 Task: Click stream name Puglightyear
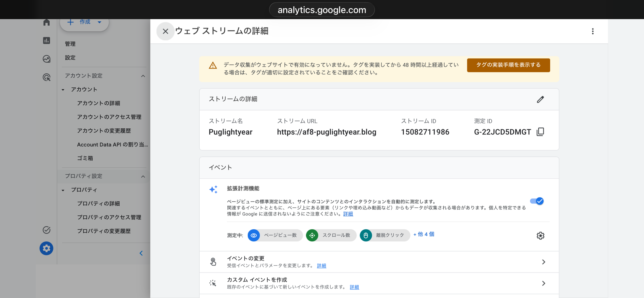click(230, 132)
